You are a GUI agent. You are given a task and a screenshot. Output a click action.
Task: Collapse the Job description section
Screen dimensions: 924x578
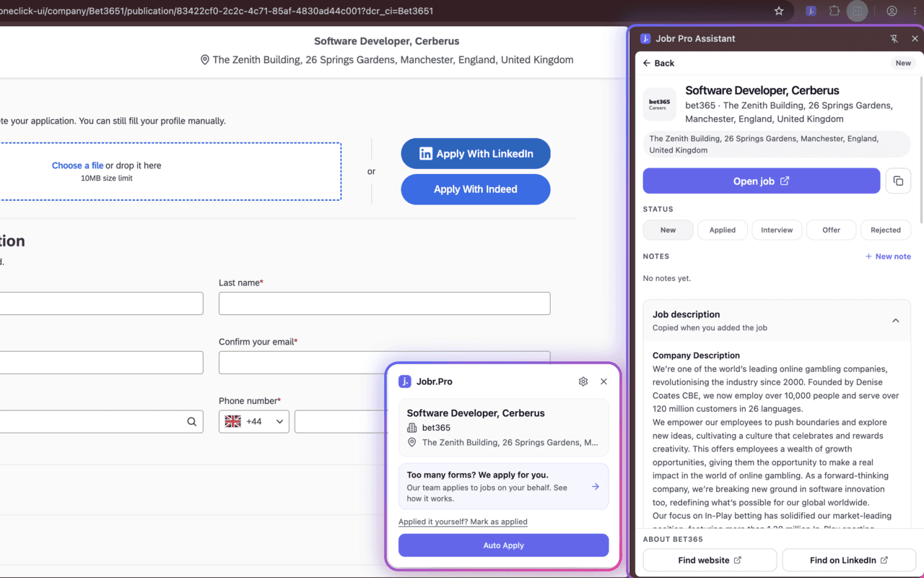895,321
